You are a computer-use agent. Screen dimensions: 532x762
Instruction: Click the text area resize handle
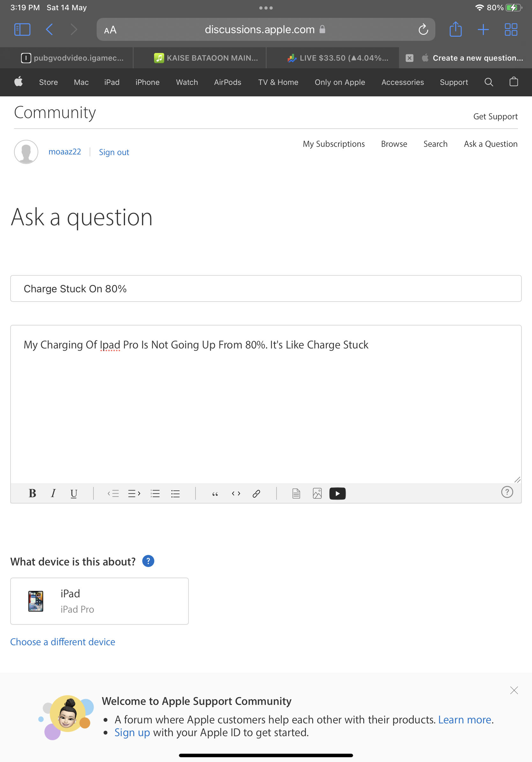pyautogui.click(x=517, y=480)
